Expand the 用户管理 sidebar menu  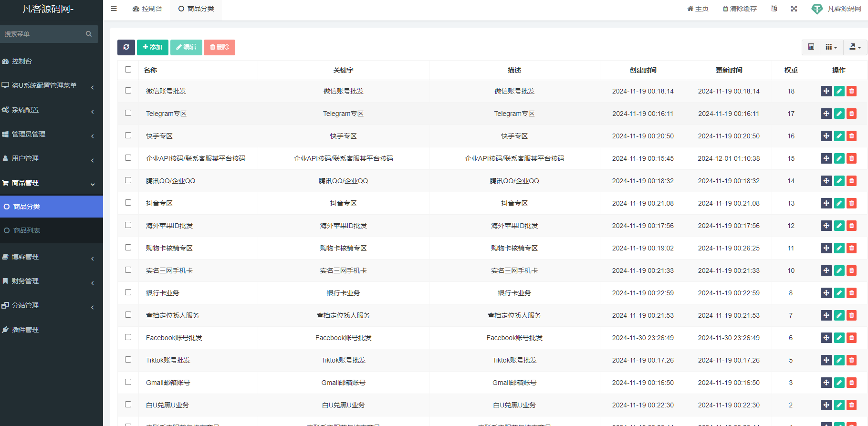[x=52, y=159]
